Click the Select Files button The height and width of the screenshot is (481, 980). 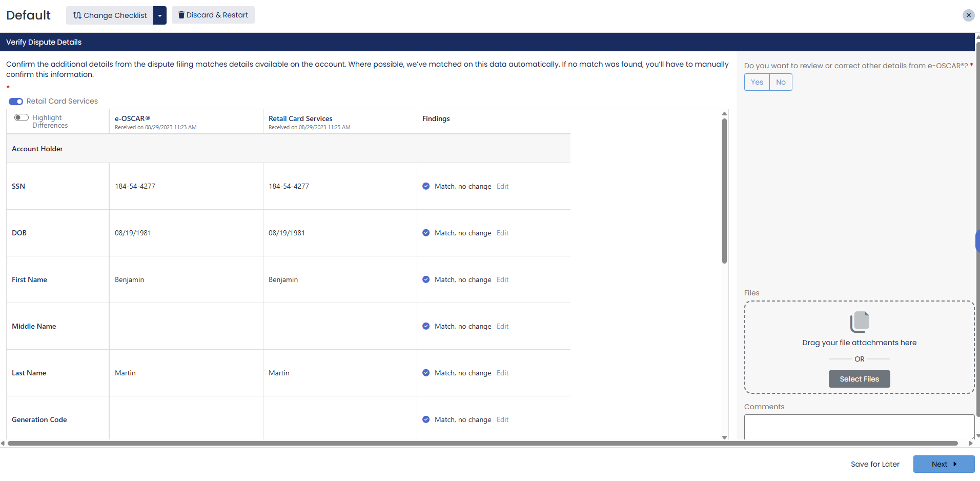point(859,379)
